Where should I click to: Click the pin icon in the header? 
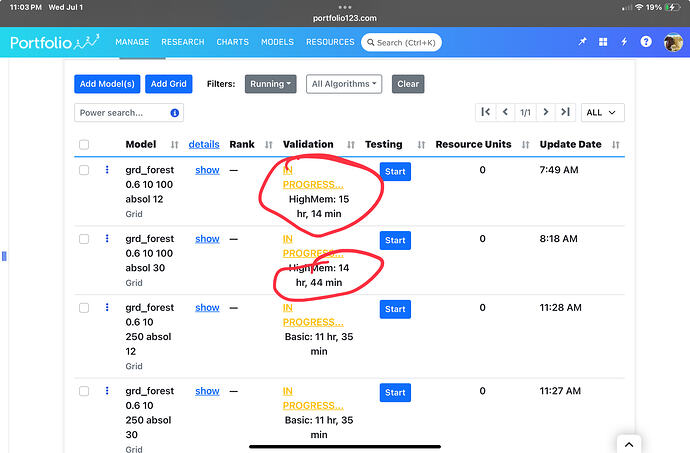pyautogui.click(x=582, y=42)
